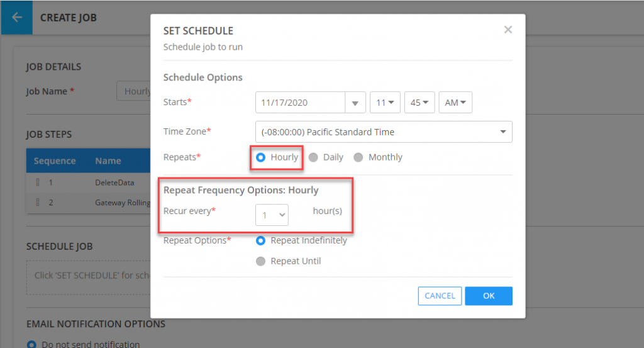The image size is (644, 348).
Task: Select the Monthly repeat option
Action: click(x=358, y=157)
